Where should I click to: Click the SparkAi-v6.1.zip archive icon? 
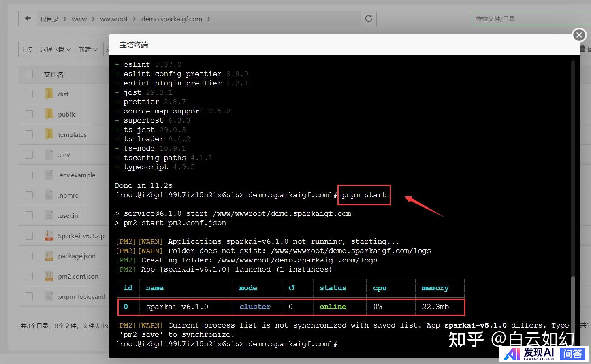tap(49, 236)
